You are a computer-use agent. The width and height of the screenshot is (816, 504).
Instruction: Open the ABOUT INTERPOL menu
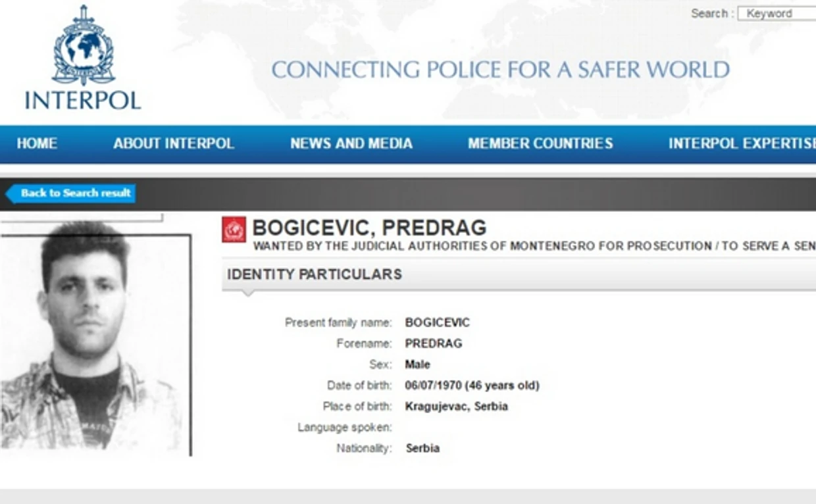tap(174, 143)
